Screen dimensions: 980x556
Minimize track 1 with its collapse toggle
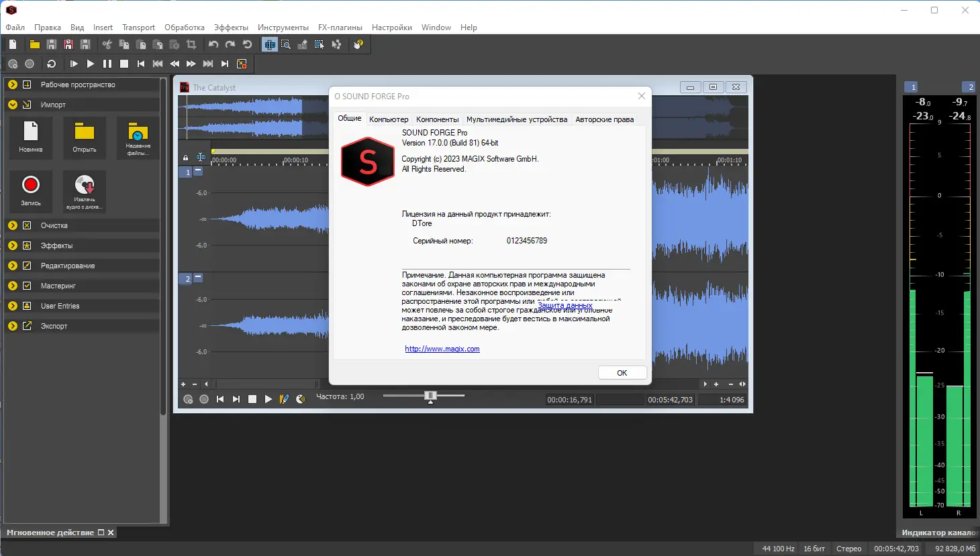[197, 172]
